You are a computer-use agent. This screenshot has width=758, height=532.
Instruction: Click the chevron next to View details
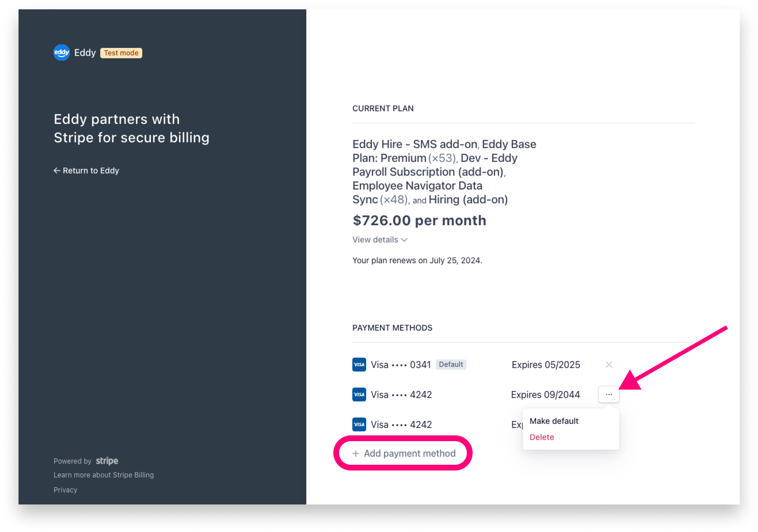click(404, 240)
